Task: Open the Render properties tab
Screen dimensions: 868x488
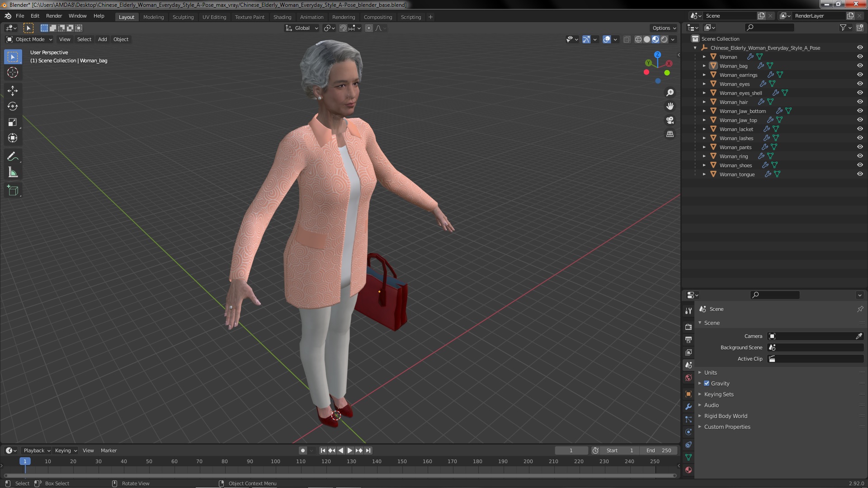Action: point(689,327)
